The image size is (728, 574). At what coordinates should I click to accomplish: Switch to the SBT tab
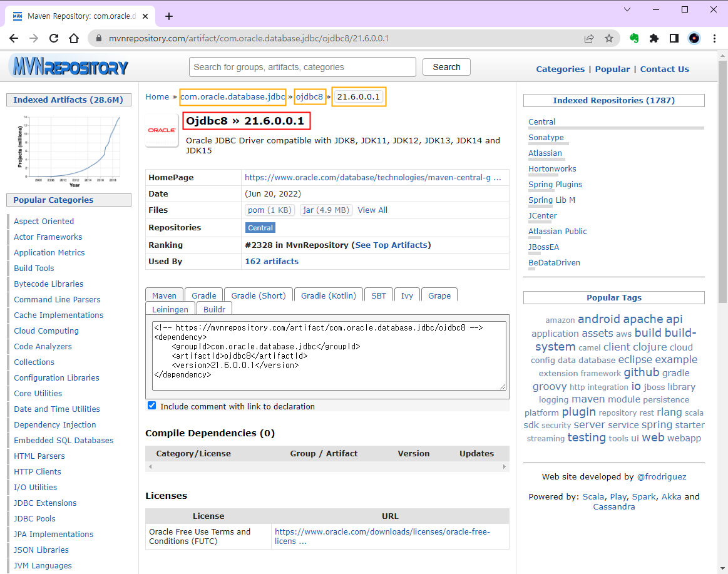click(379, 295)
